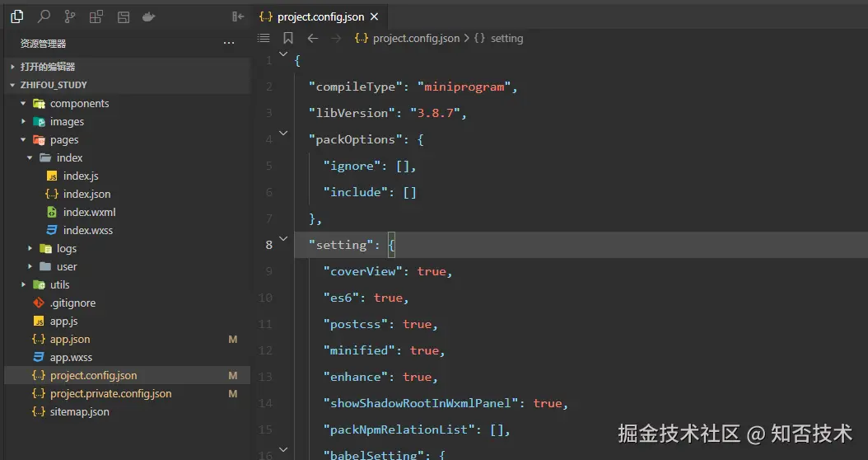The image size is (868, 460).
Task: Open the explorer more actions ellipsis
Action: pos(229,43)
